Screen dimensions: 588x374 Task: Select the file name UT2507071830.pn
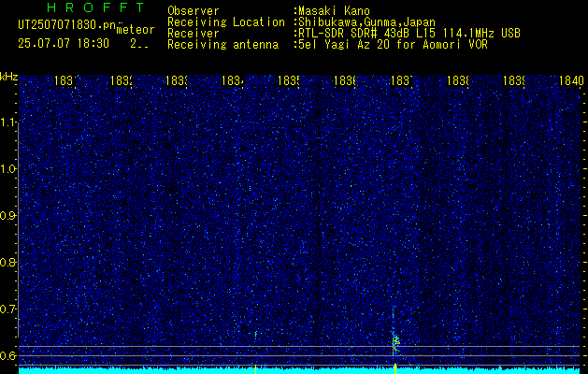[x=67, y=25]
